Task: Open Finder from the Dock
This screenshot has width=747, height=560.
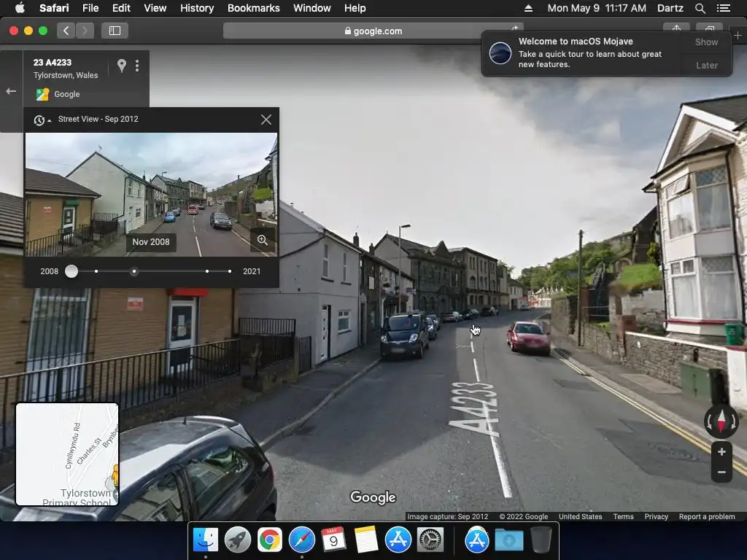Action: 205,540
